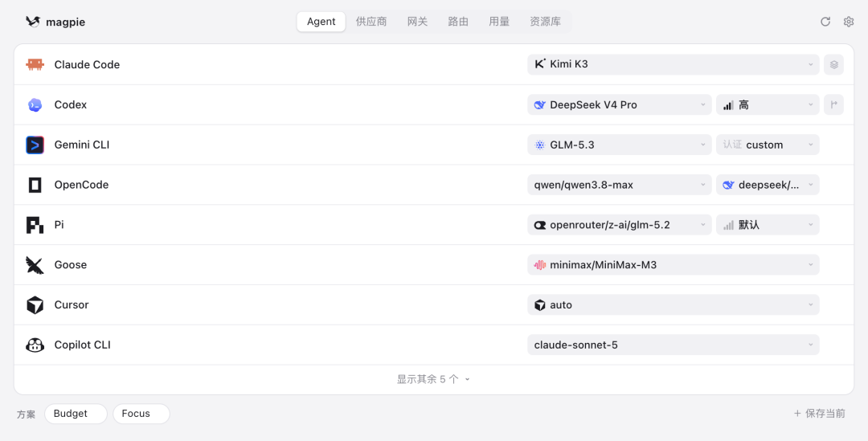Click the magpie bird logo icon
The image size is (868, 441).
pyautogui.click(x=33, y=22)
